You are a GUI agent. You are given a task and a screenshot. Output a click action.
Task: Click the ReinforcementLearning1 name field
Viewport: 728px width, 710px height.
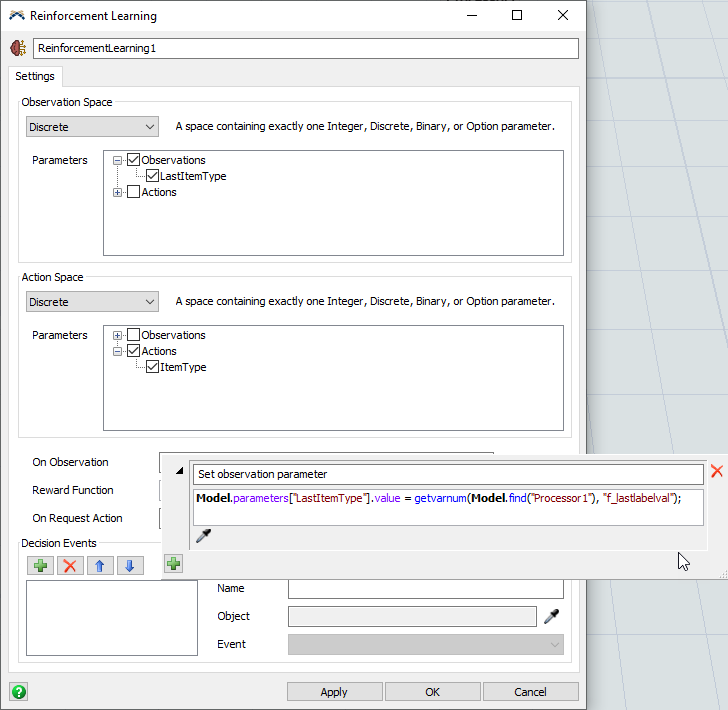(x=305, y=48)
